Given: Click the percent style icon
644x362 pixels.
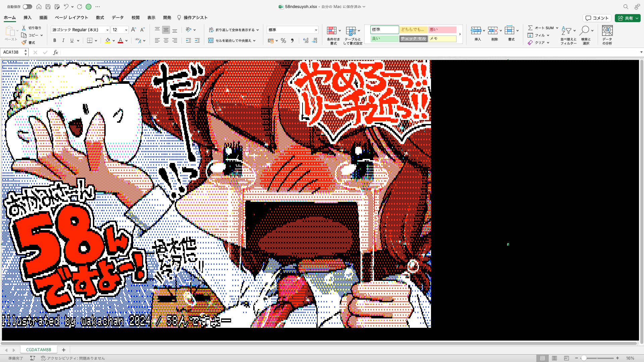Looking at the screenshot, I should (x=283, y=41).
